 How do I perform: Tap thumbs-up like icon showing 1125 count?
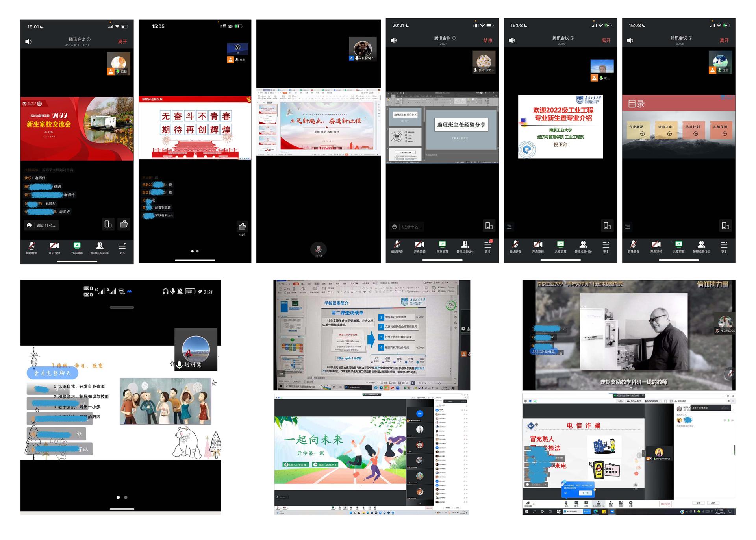point(242,226)
